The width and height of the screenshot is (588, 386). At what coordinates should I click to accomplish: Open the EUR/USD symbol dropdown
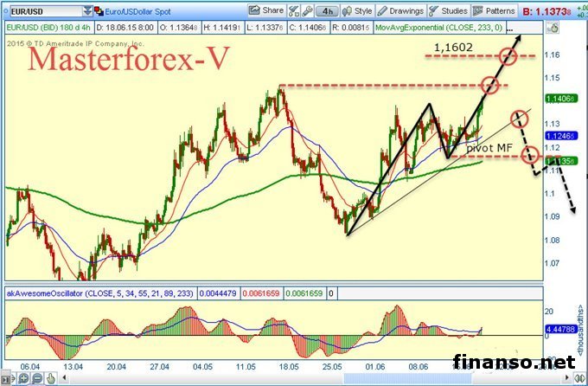click(89, 11)
